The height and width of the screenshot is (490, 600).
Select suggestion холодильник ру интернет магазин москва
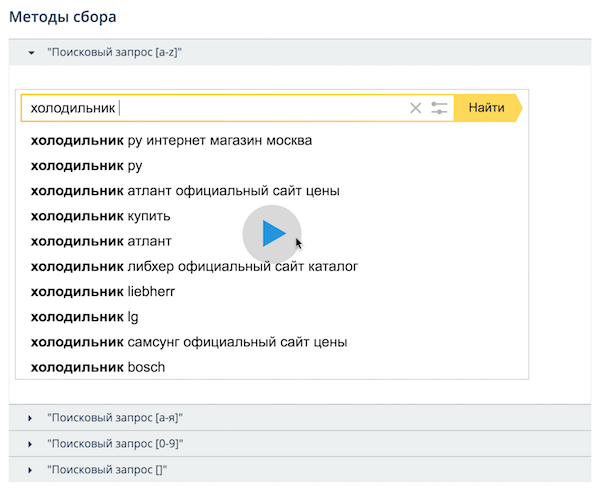(171, 140)
